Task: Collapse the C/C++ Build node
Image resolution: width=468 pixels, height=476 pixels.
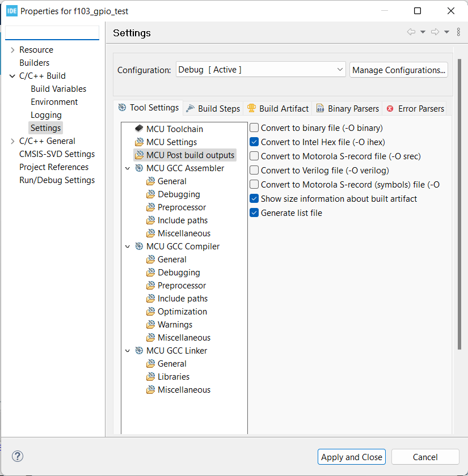Action: [x=12, y=76]
